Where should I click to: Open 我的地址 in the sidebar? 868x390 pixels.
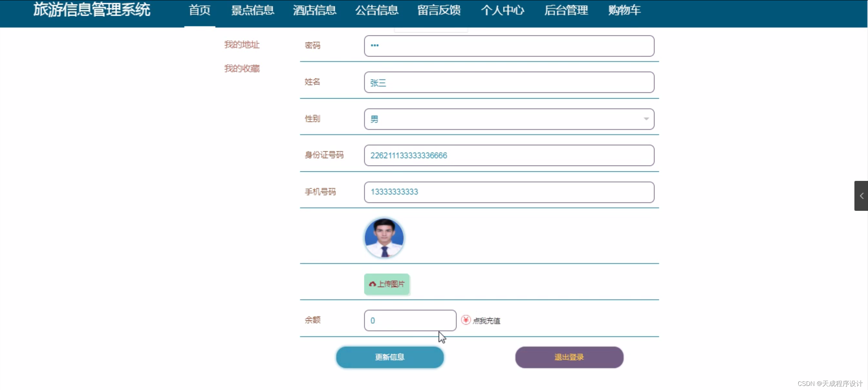coord(241,45)
